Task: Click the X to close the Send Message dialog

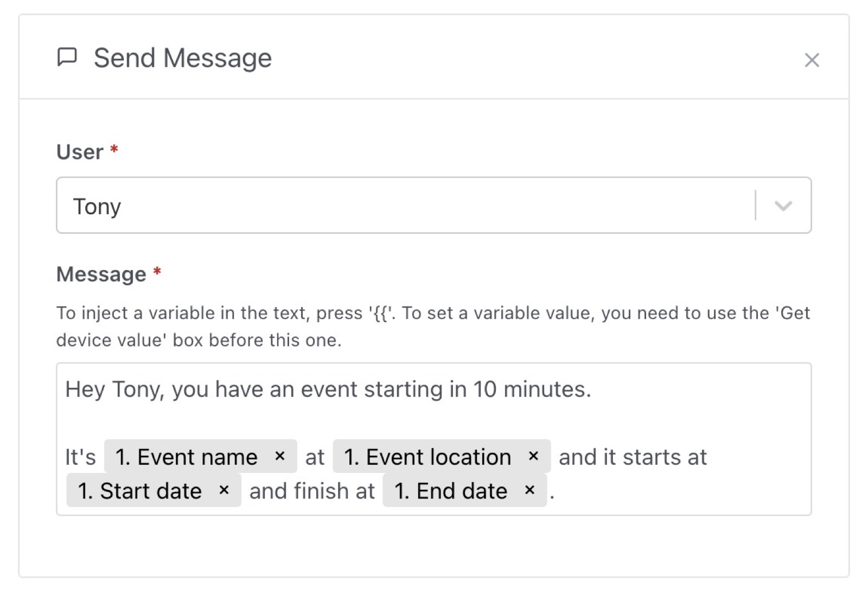Action: 812,60
